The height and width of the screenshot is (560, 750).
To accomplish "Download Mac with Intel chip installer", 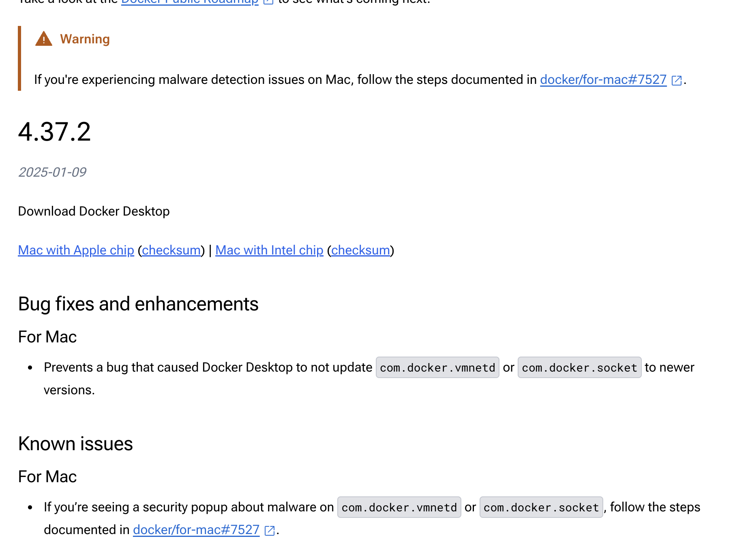I will 269,250.
